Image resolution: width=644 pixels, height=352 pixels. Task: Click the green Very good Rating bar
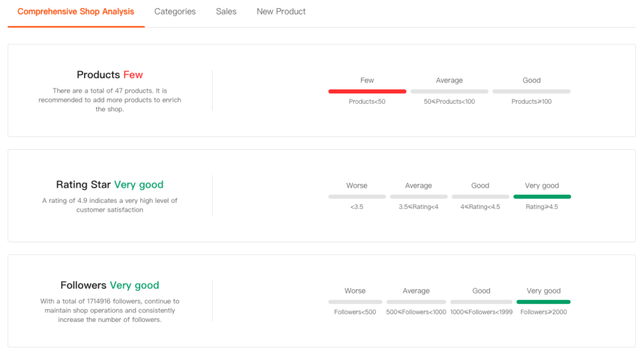coord(541,196)
